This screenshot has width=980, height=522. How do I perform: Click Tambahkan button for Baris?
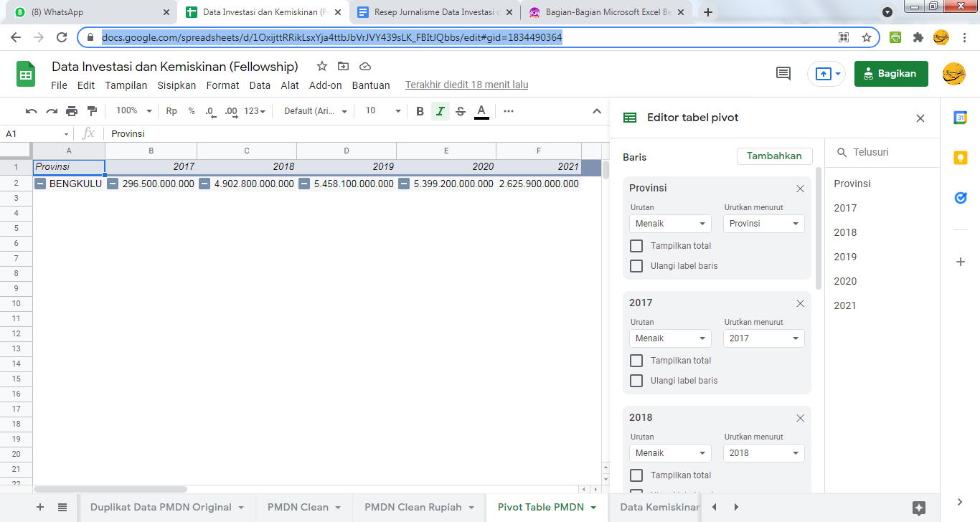click(x=774, y=156)
